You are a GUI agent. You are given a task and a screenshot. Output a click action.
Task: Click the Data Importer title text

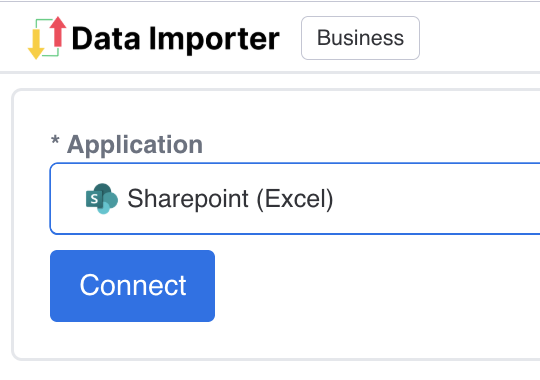pos(176,39)
